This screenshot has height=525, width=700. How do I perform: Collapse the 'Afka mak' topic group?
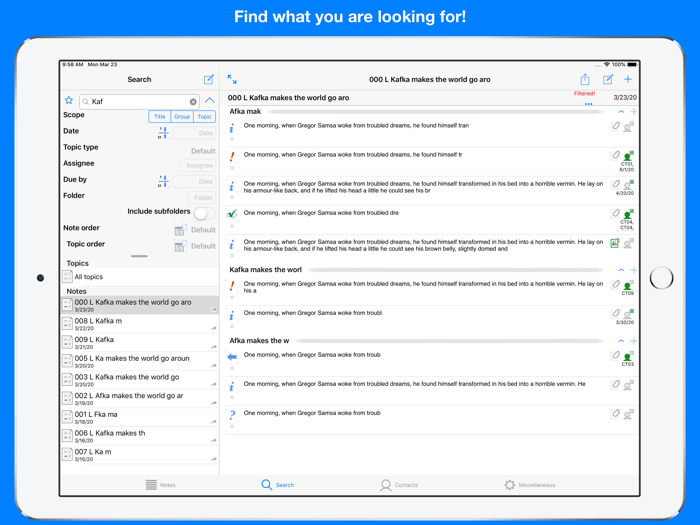[620, 112]
